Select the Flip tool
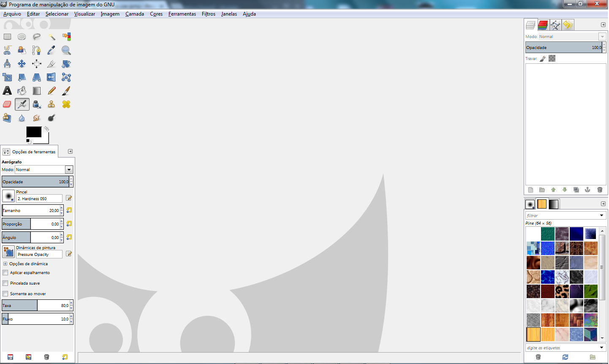Screen dimensions: 609x364 (52, 77)
